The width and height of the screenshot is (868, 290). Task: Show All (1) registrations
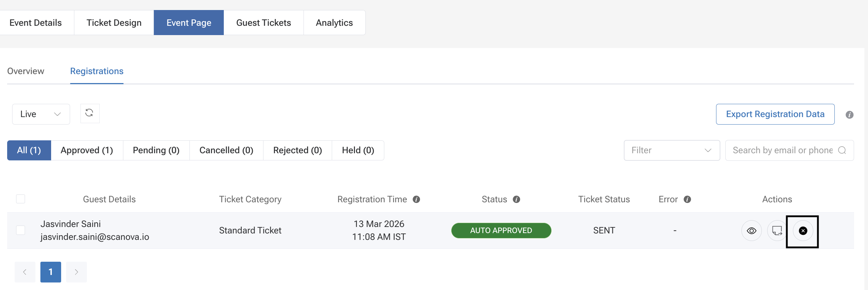point(29,150)
